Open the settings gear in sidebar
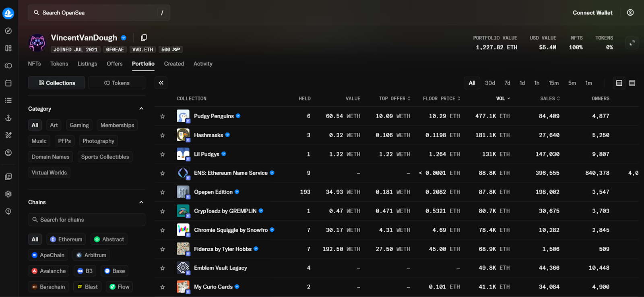The image size is (644, 297). pos(8,194)
